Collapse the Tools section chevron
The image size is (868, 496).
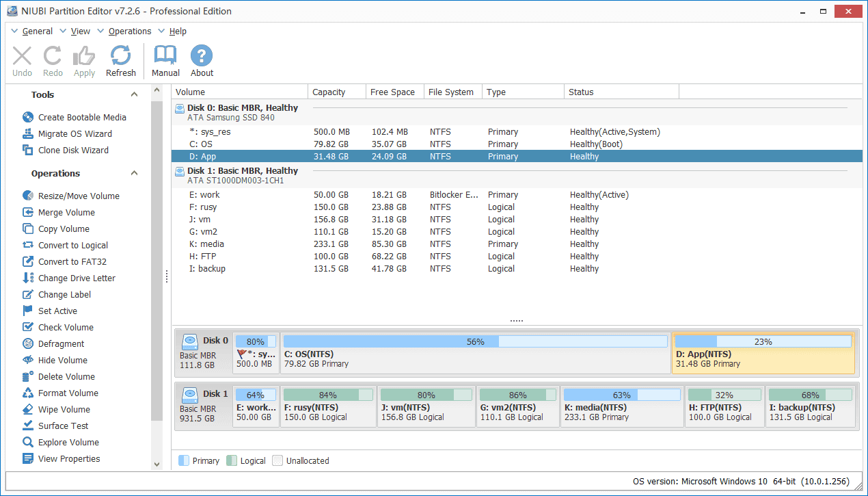[134, 95]
